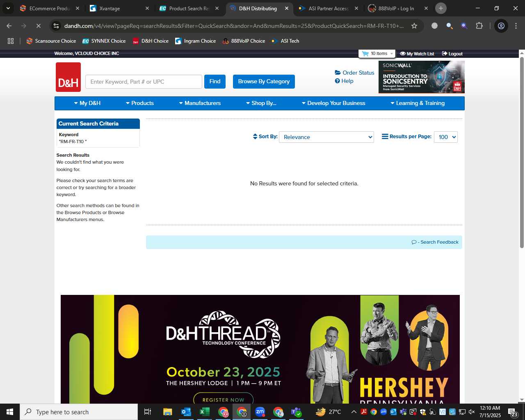Screen dimensions: 525x420
Task: Click the D&H logo
Action: pyautogui.click(x=68, y=77)
